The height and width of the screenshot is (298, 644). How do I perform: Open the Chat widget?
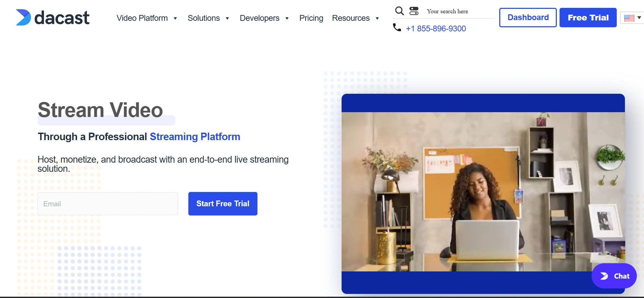[614, 276]
